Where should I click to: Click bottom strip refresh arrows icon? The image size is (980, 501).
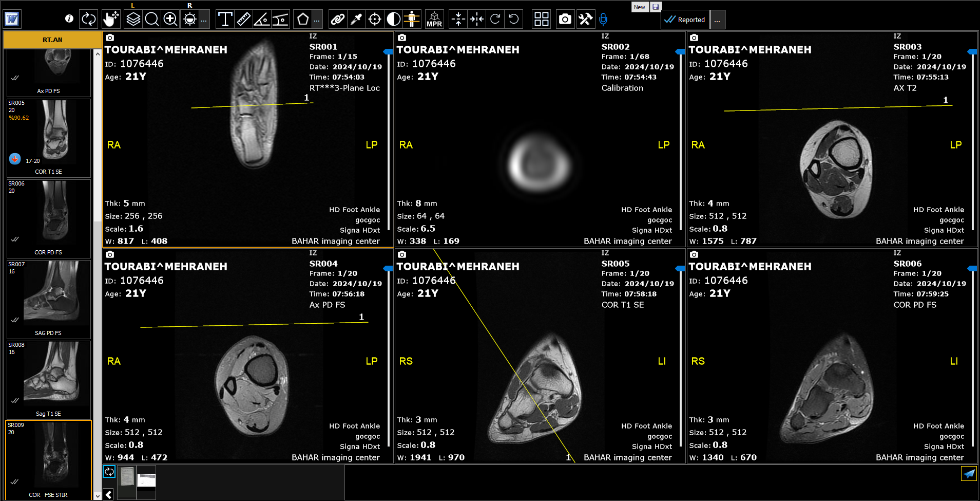(109, 472)
